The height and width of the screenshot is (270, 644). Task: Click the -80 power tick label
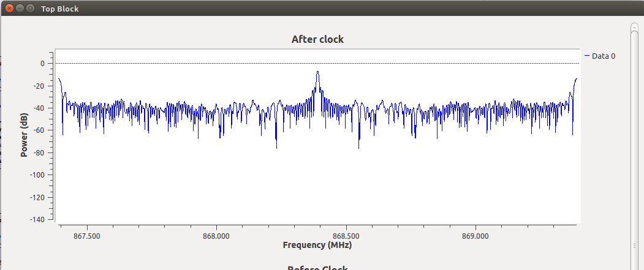click(39, 152)
